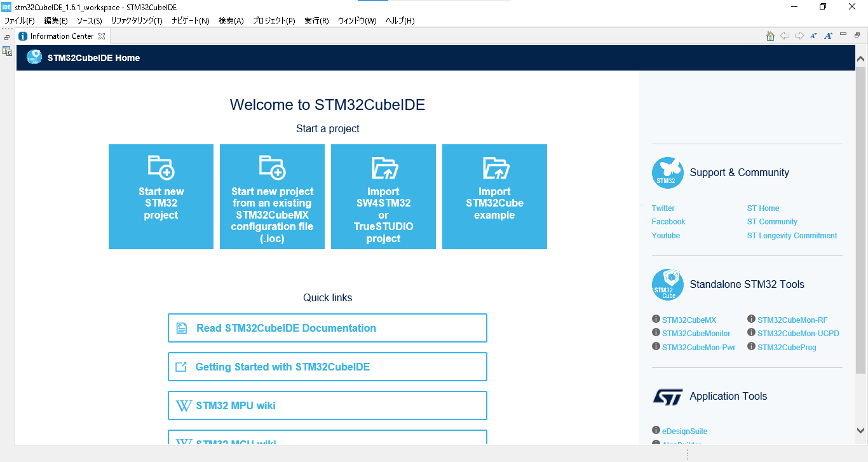This screenshot has width=868, height=462.
Task: Increase font size with large A icon
Action: point(828,36)
